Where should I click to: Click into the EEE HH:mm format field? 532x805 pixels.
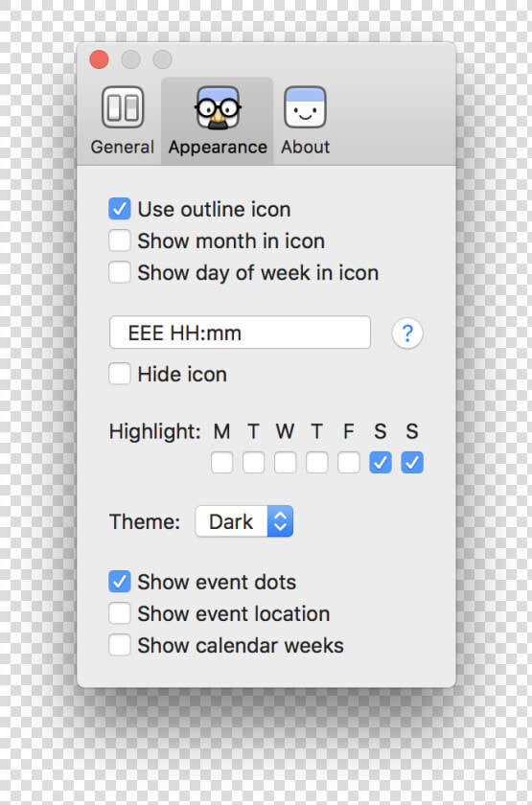click(240, 333)
